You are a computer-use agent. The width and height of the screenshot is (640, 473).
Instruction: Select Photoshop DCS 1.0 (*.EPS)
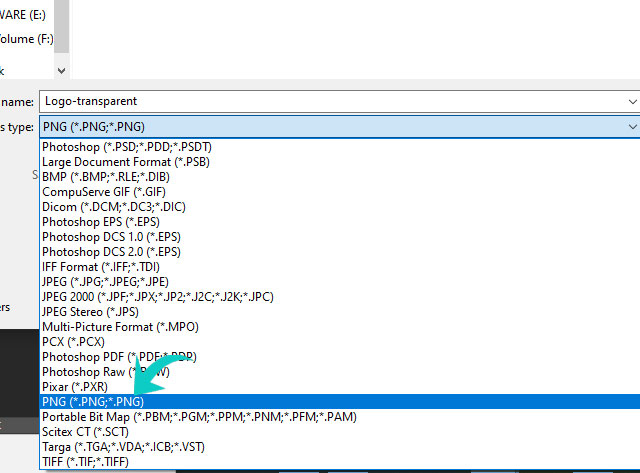340,237
